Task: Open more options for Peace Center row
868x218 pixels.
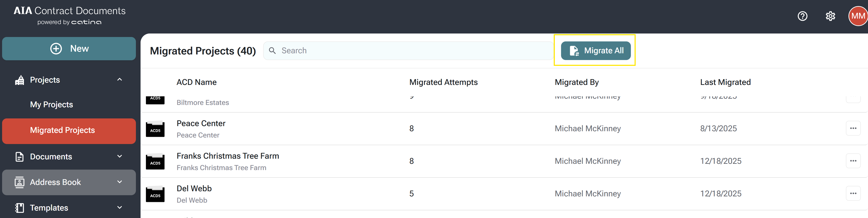Action: tap(853, 128)
